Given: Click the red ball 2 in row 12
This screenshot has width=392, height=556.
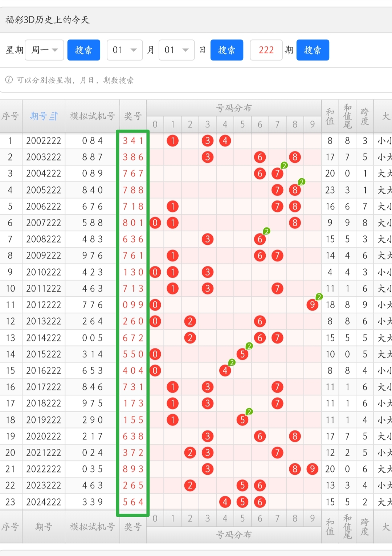Looking at the screenshot, I should point(190,321).
